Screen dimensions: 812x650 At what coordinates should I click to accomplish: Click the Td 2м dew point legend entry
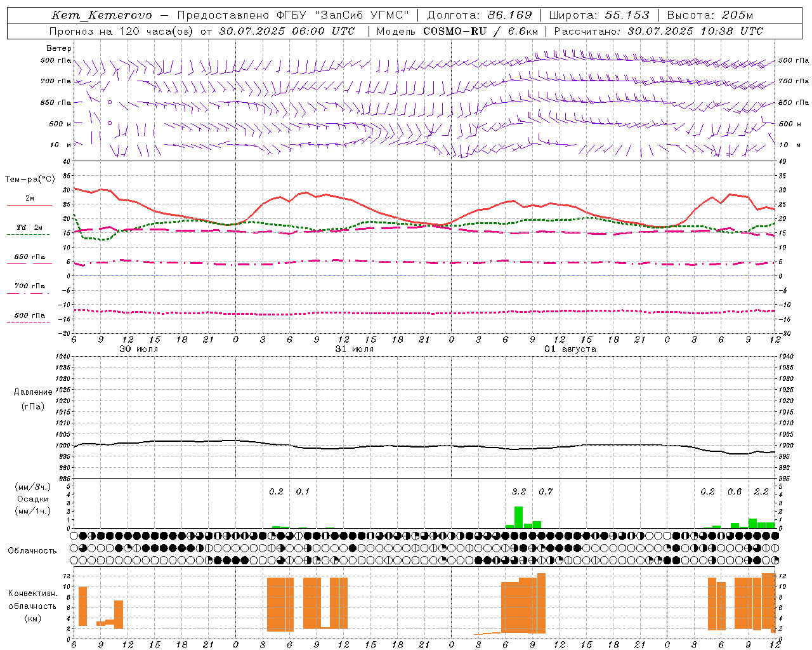coord(29,227)
